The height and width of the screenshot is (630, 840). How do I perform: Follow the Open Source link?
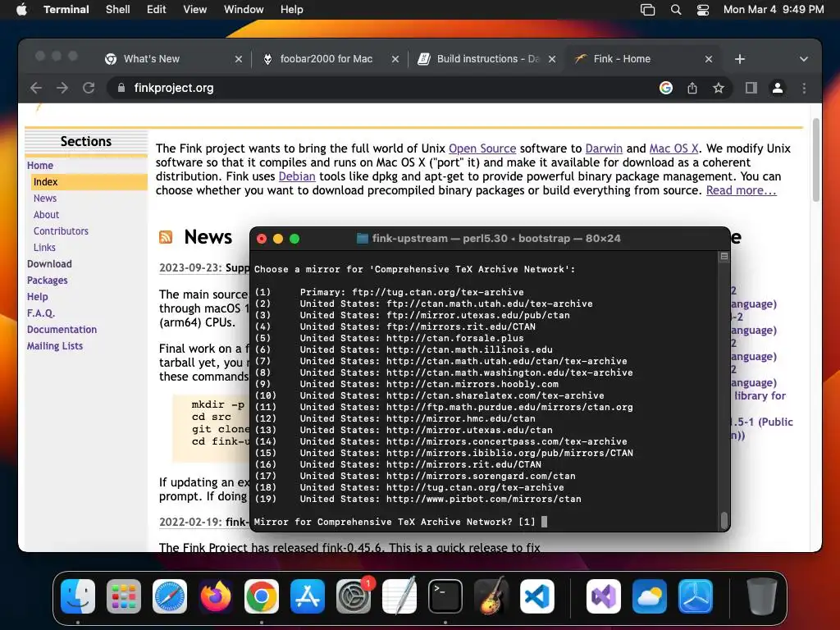click(482, 148)
